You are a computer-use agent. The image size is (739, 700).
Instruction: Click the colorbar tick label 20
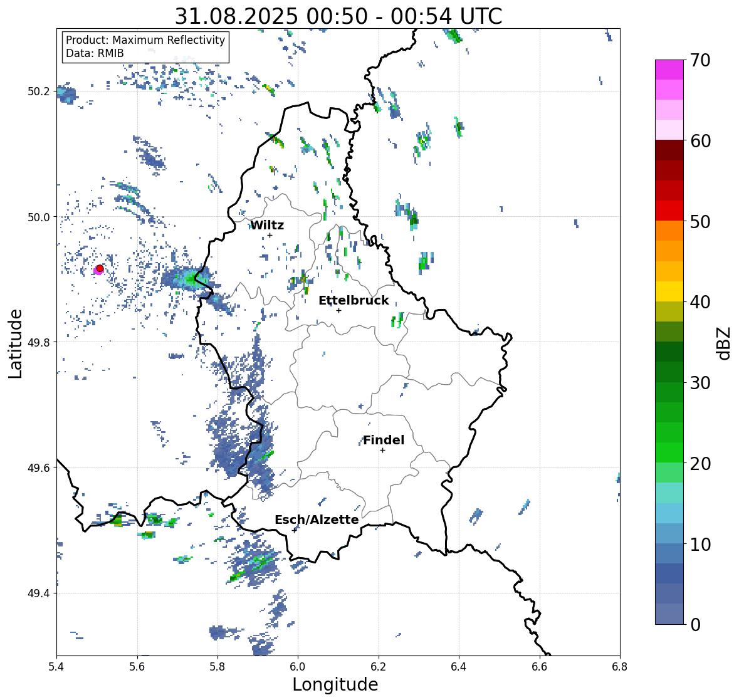pyautogui.click(x=700, y=464)
